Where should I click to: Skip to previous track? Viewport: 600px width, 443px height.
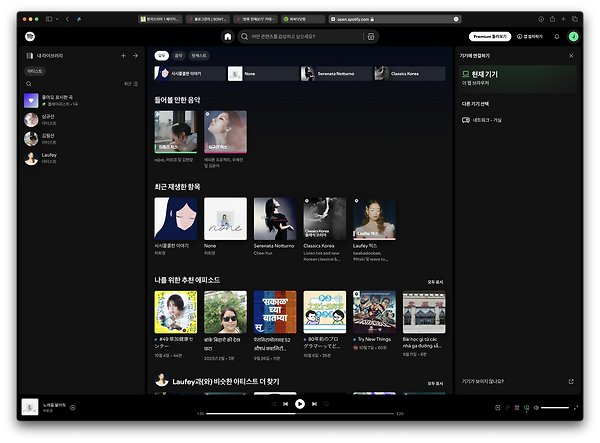[285, 404]
